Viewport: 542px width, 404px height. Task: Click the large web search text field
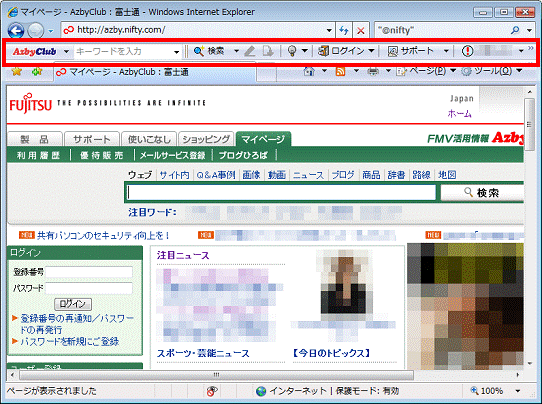pos(281,192)
